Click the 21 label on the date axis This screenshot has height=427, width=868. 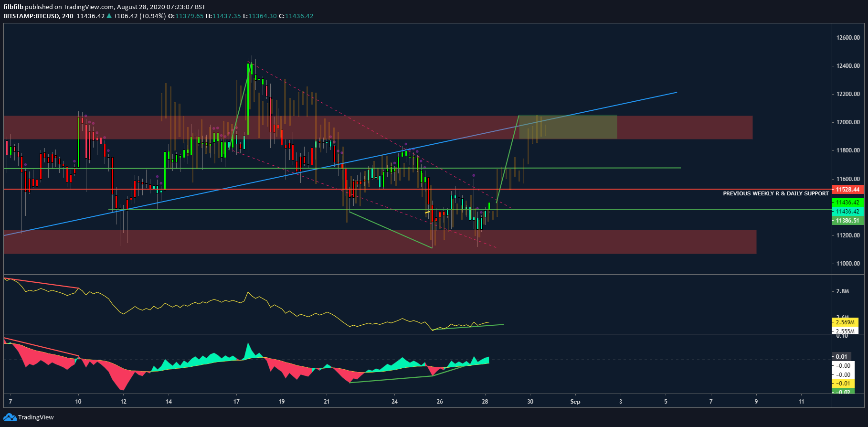[327, 402]
